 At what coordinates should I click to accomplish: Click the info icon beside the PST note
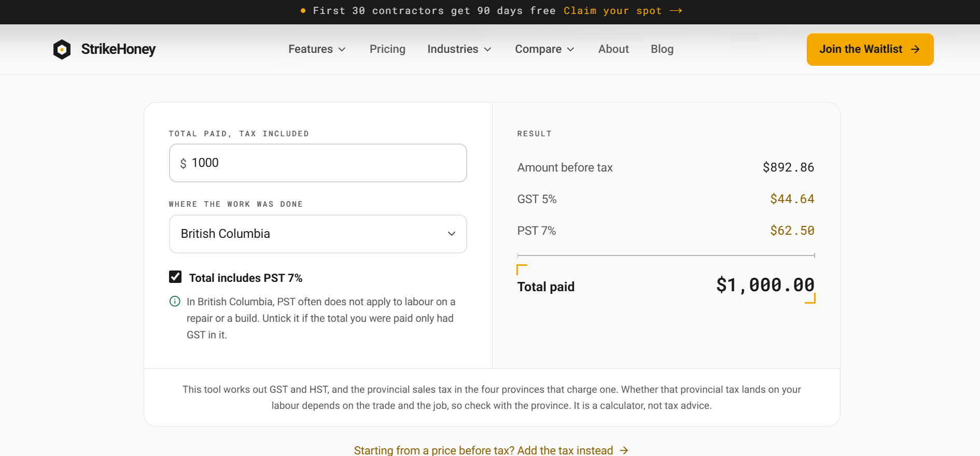pos(175,301)
